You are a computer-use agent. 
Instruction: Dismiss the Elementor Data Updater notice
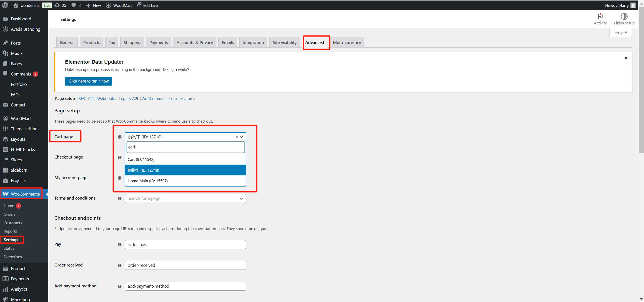(626, 58)
